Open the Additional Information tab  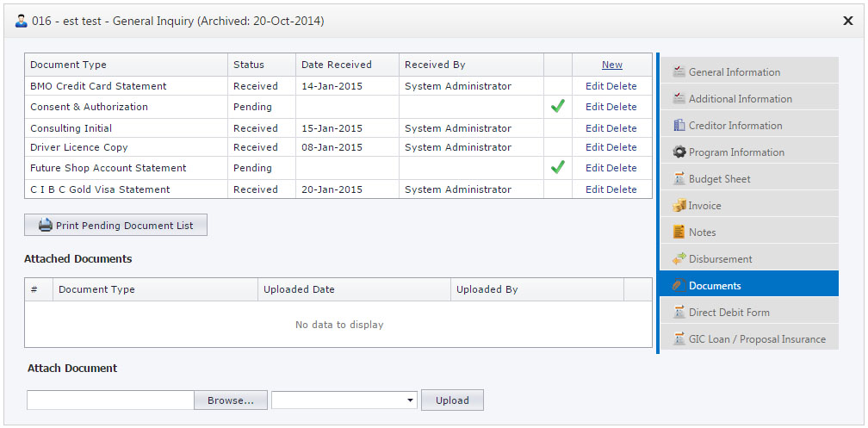click(x=740, y=99)
